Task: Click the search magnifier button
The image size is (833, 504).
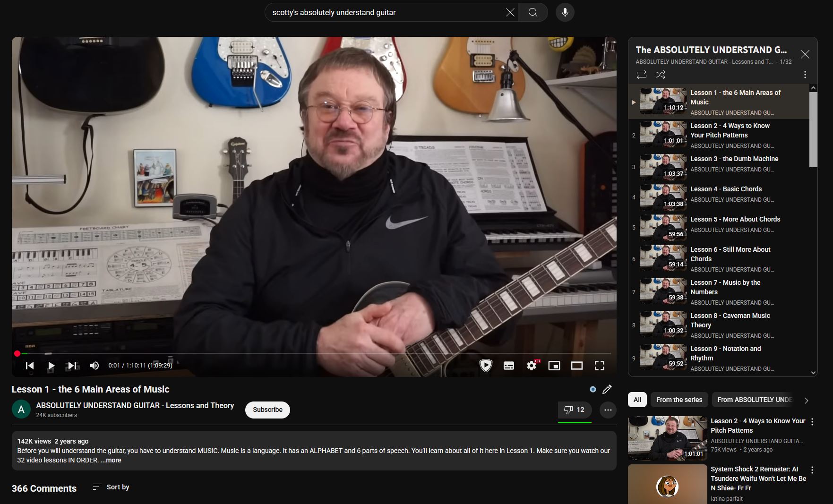Action: [532, 12]
